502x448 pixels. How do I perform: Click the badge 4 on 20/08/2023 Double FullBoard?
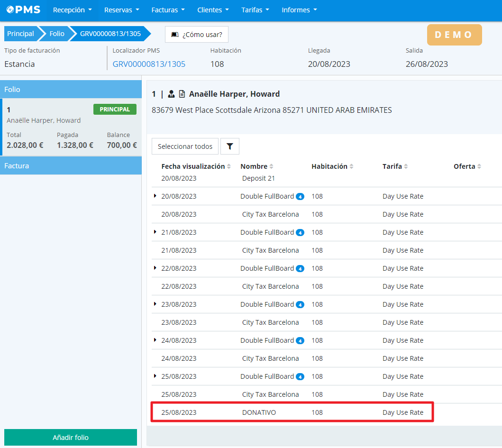300,197
